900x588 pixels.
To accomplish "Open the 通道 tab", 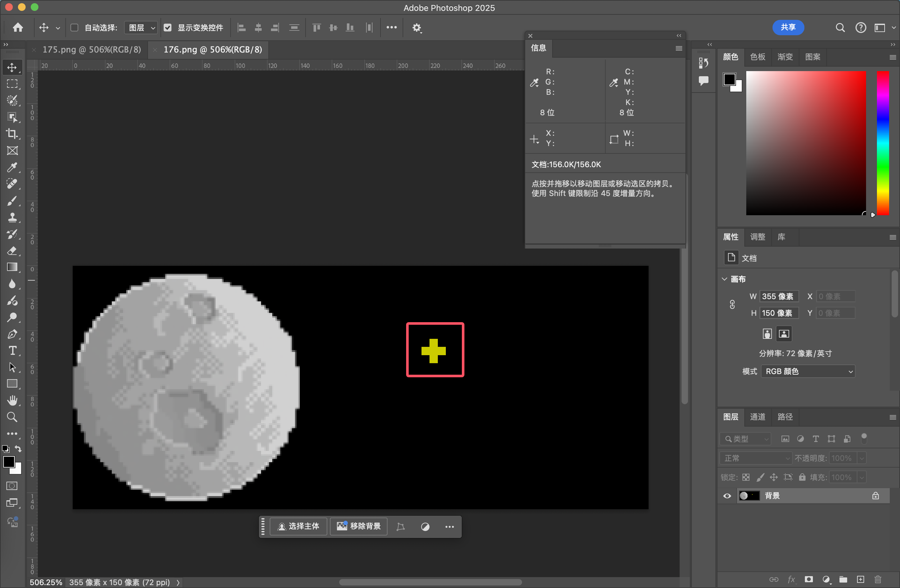I will pos(757,417).
